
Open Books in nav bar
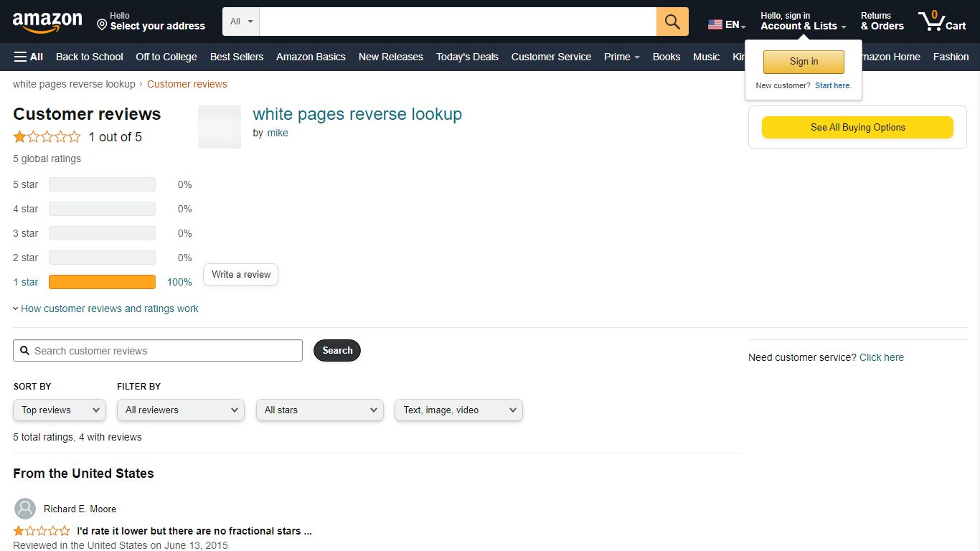tap(666, 57)
